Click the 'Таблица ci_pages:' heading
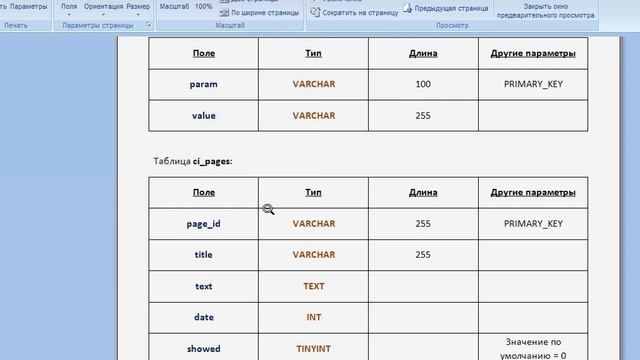The width and height of the screenshot is (640, 360). 193,161
